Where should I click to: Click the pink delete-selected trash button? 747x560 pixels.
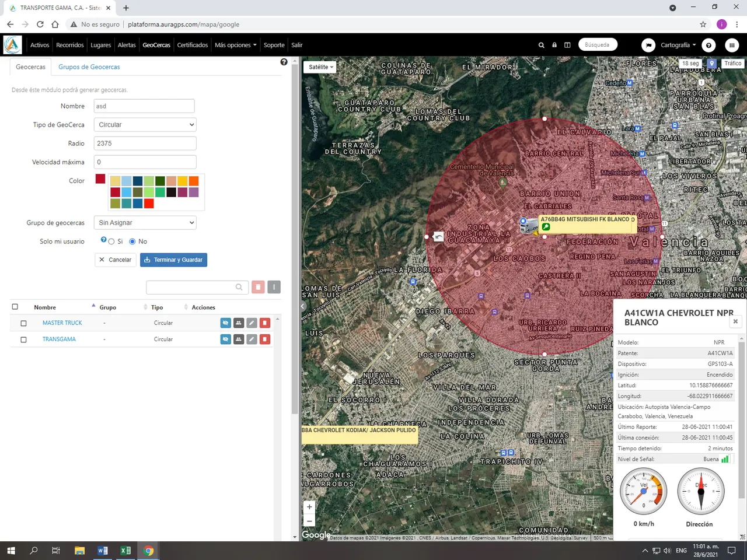click(258, 287)
